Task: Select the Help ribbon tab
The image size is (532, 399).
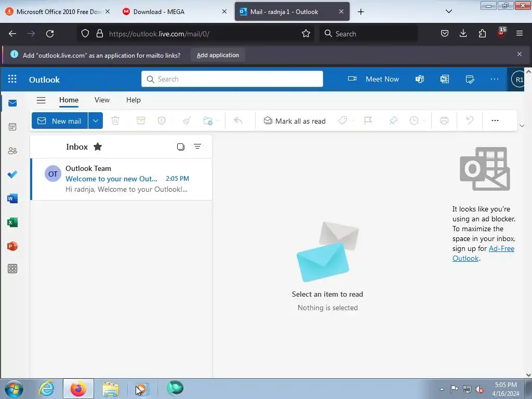Action: click(x=134, y=100)
